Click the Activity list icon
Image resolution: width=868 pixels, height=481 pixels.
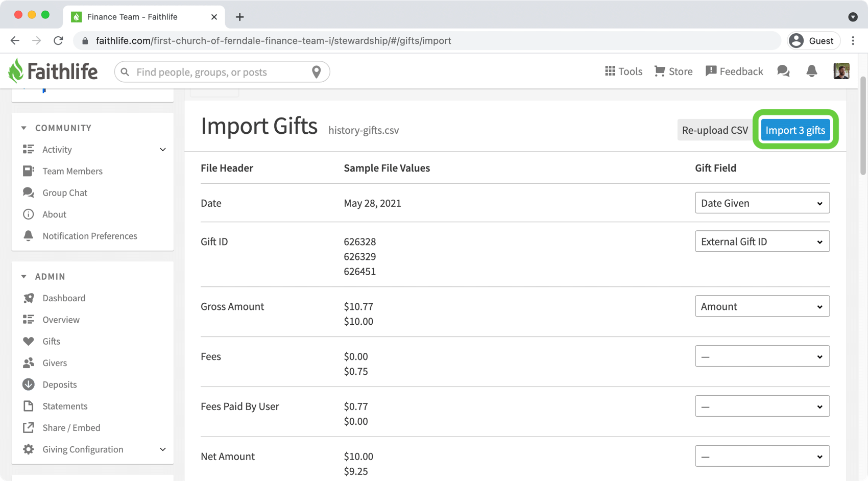(29, 149)
